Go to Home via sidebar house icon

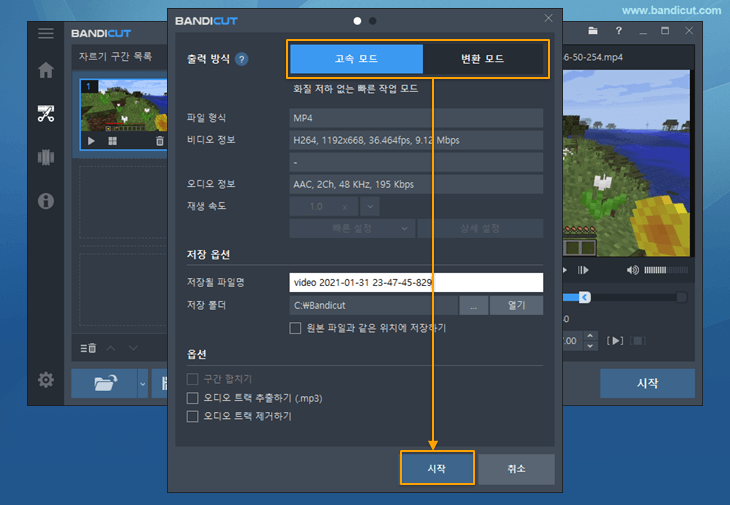[46, 70]
